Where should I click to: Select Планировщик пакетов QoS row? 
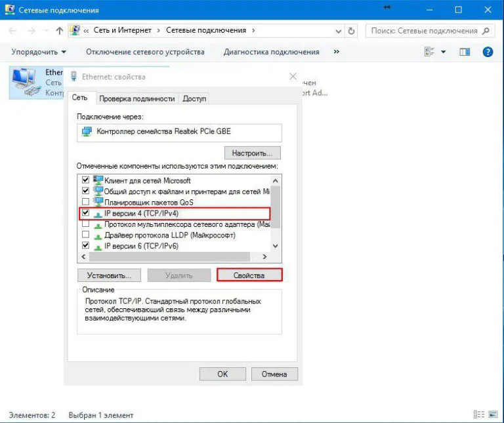tap(149, 203)
